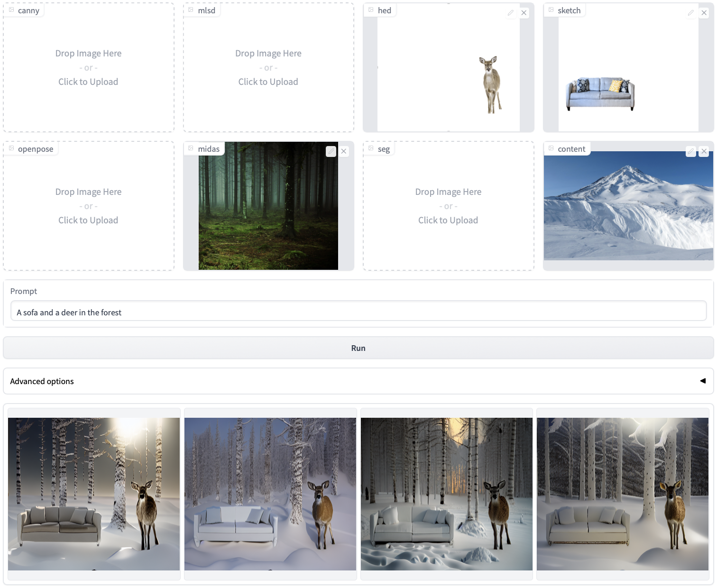Viewport: 717px width, 588px height.
Task: Edit the hed deer image with pencil icon
Action: click(x=511, y=13)
